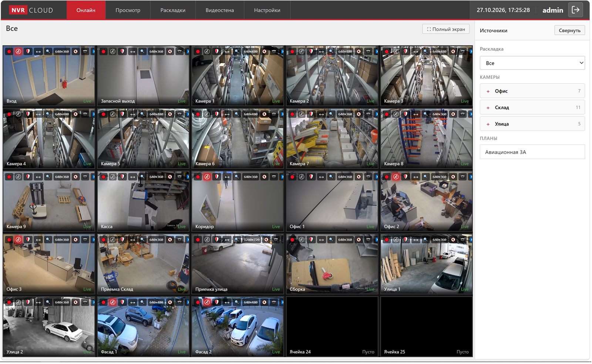
Task: Open the 1280x720 resolution selector on Приемка улица
Action: (x=252, y=240)
